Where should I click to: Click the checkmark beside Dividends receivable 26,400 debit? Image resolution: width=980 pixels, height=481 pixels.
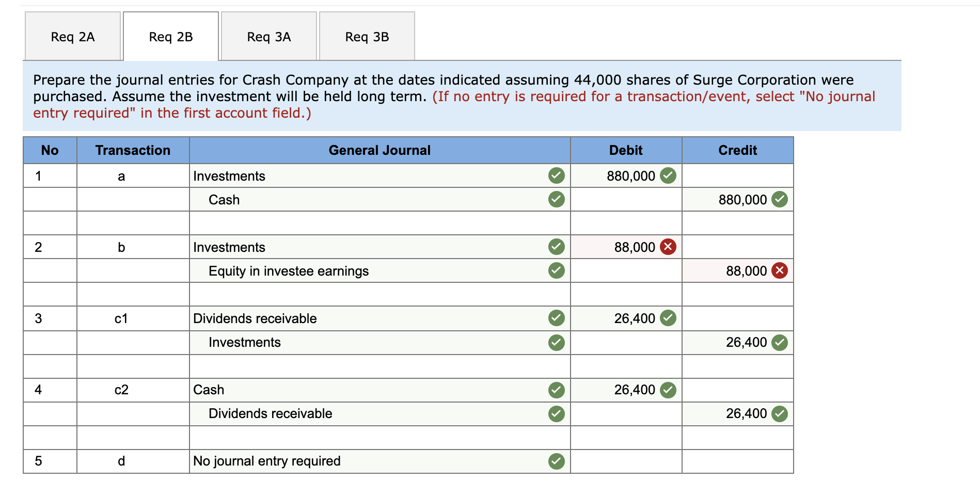[668, 318]
